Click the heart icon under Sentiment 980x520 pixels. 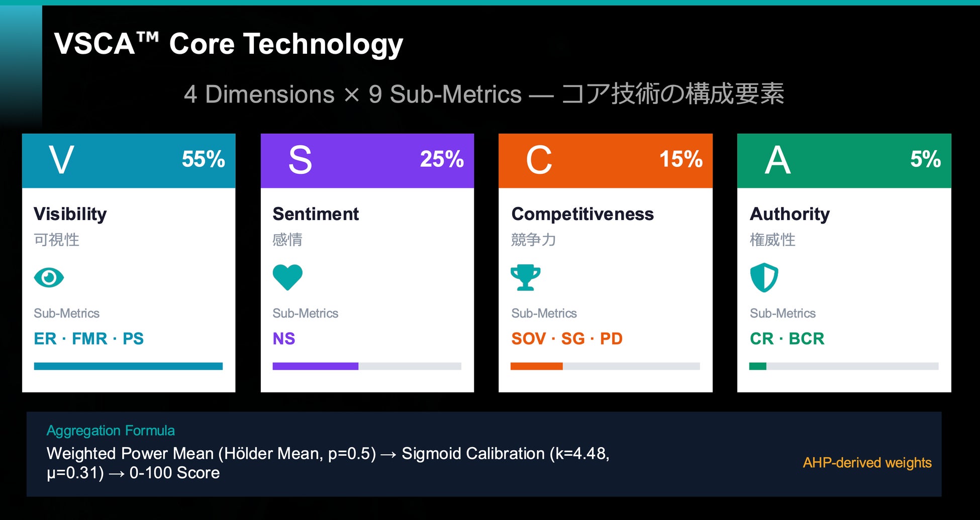click(287, 277)
